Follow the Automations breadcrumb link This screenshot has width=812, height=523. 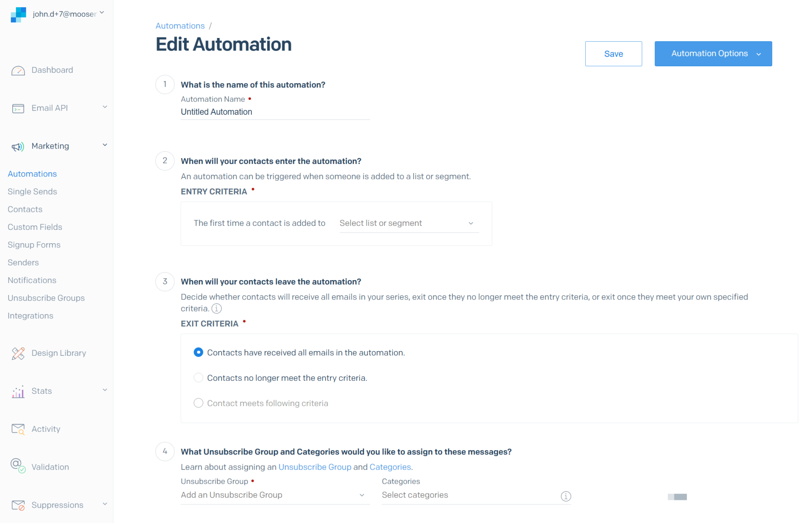tap(180, 26)
